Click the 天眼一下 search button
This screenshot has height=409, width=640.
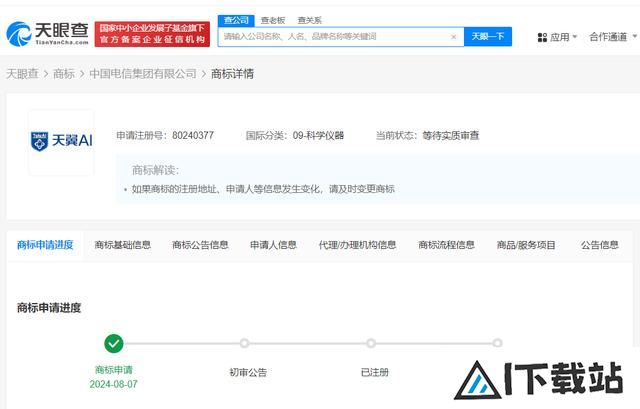(x=488, y=37)
